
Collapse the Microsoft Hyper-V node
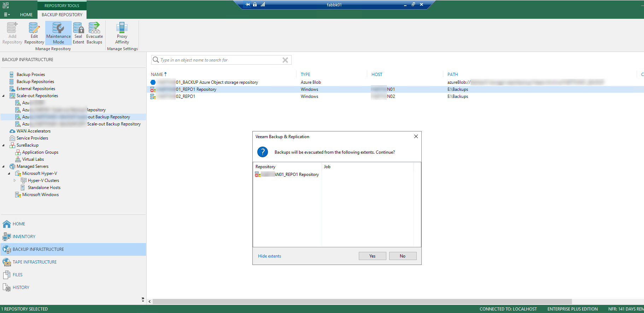pyautogui.click(x=9, y=173)
